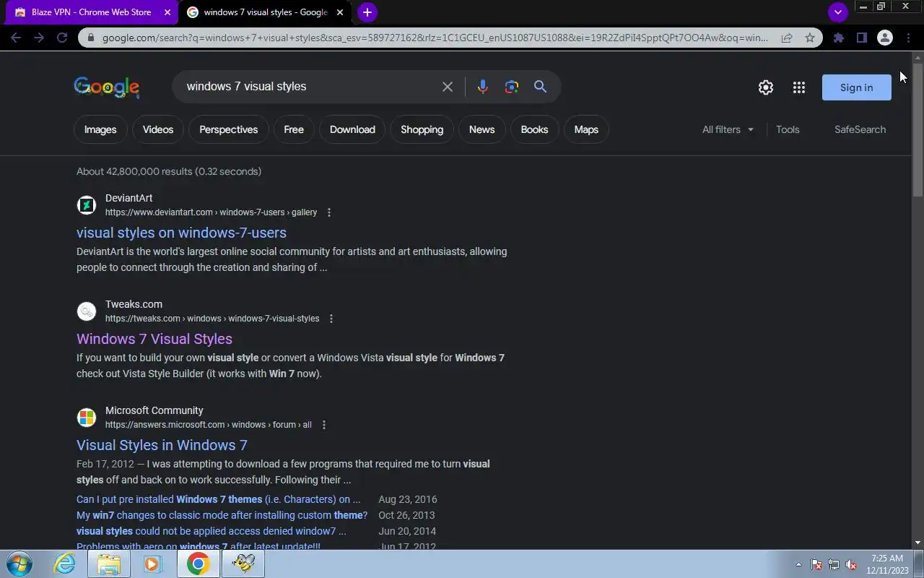
Task: Filter results by Perspectives
Action: [228, 129]
